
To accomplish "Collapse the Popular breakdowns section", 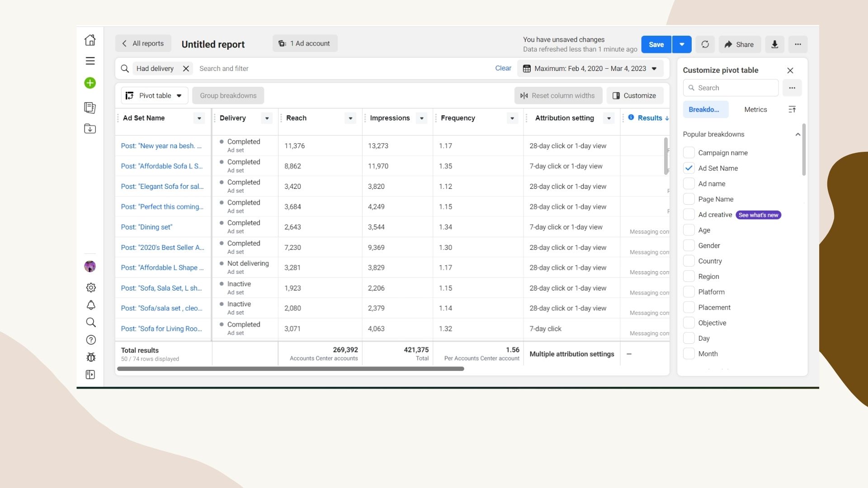I will pyautogui.click(x=797, y=134).
